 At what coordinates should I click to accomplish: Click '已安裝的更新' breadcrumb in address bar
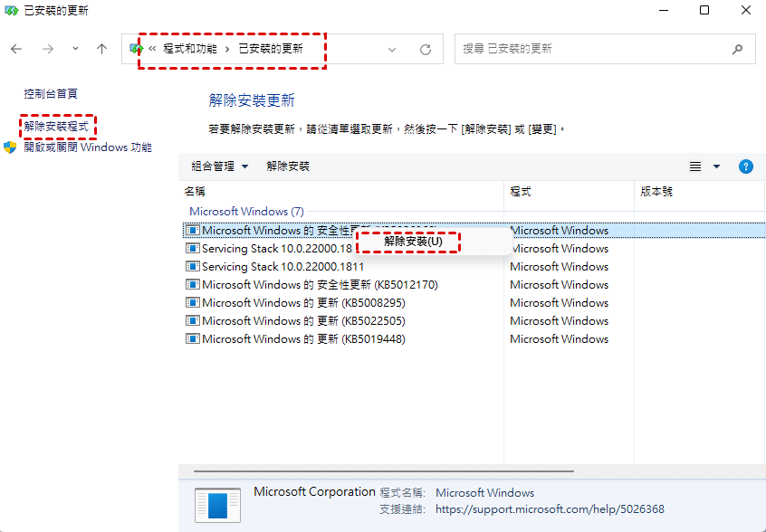[271, 48]
